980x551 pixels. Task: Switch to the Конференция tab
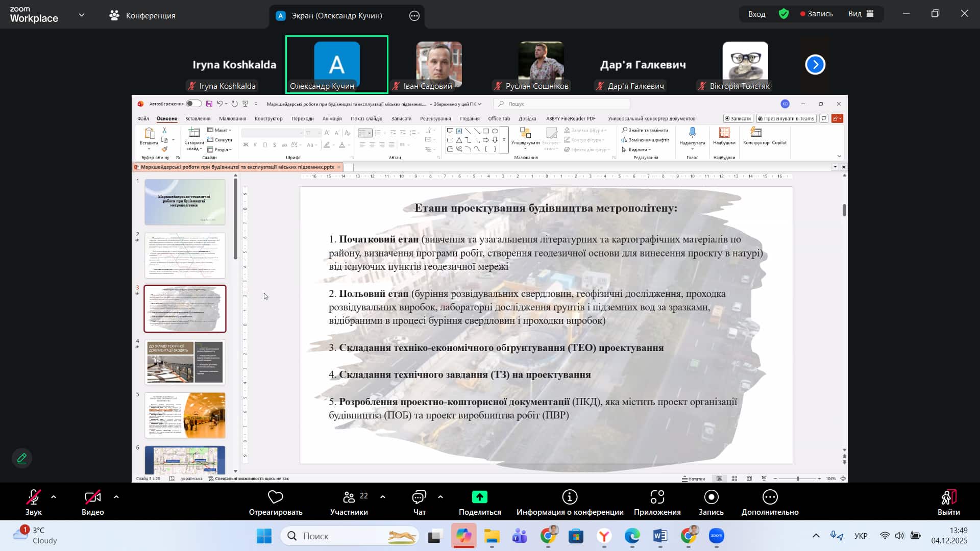pos(143,15)
